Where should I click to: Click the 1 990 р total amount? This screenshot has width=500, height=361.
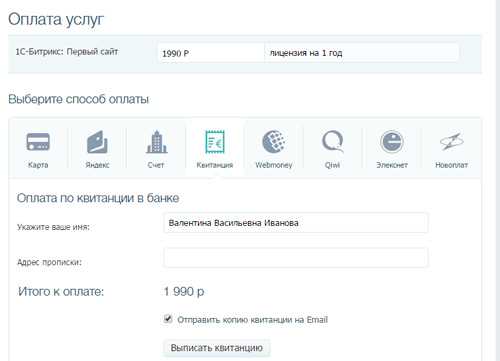tap(184, 292)
